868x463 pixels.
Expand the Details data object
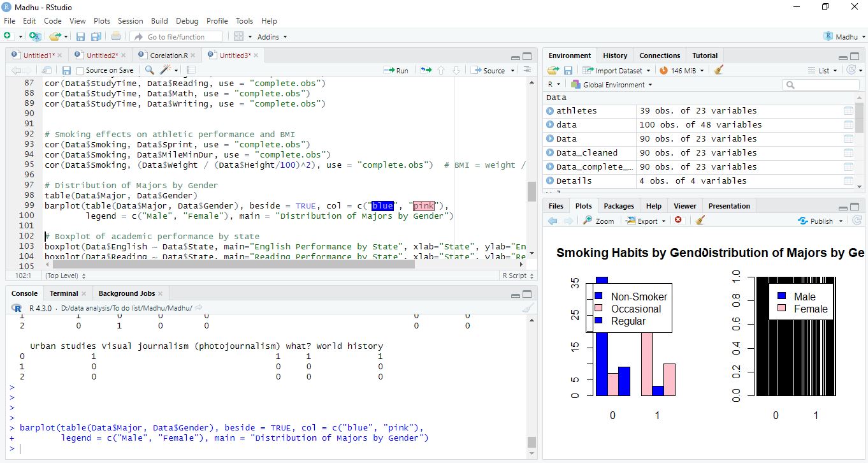pos(550,181)
